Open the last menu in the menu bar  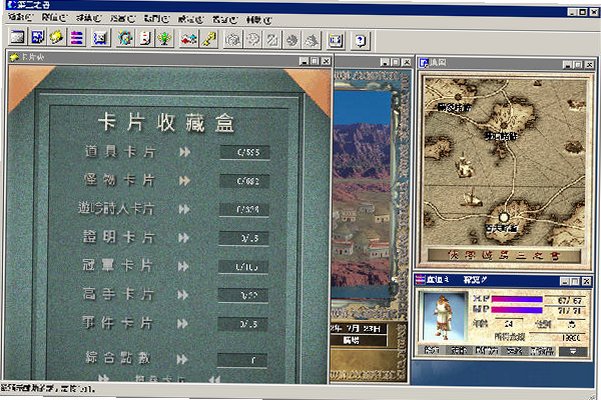(259, 20)
